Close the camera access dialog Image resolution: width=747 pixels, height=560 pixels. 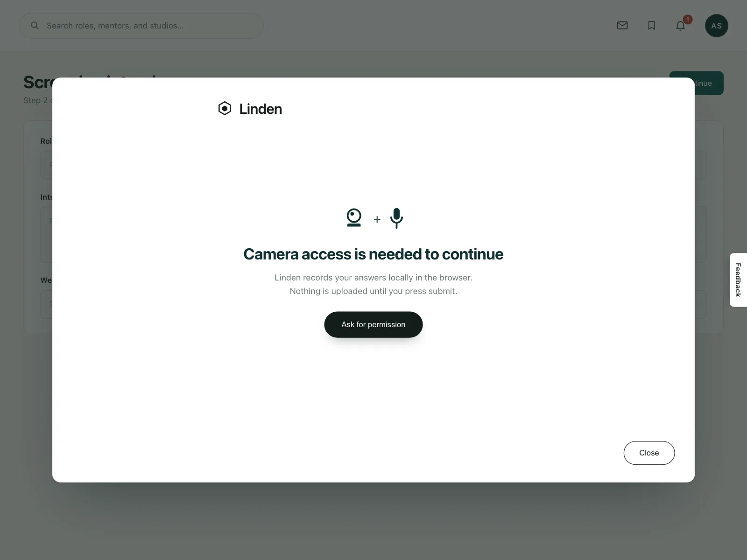[x=649, y=453]
